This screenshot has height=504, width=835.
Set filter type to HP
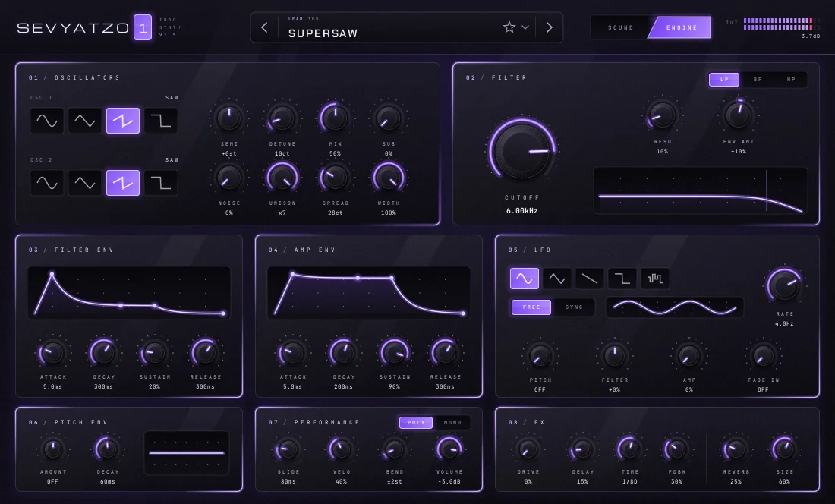click(x=791, y=79)
